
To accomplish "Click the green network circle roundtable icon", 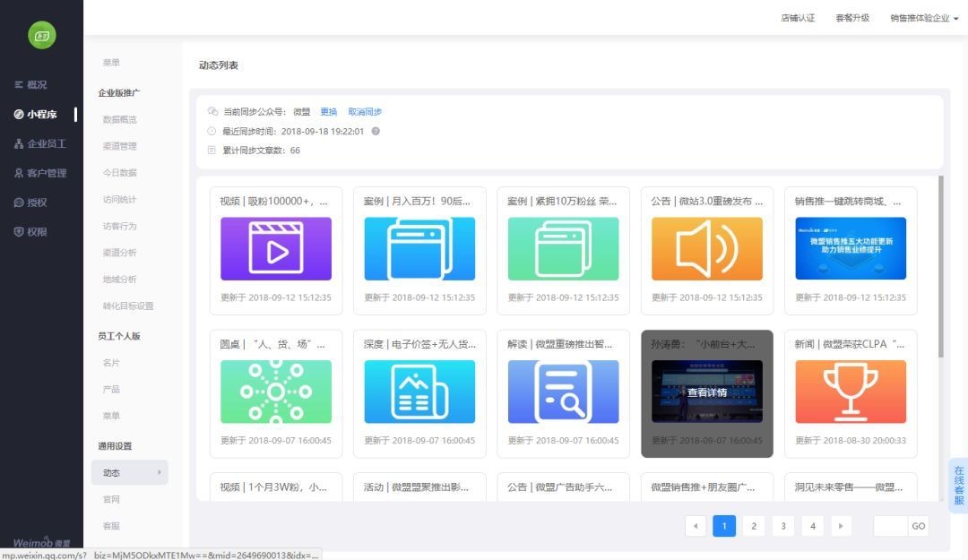I will point(276,392).
